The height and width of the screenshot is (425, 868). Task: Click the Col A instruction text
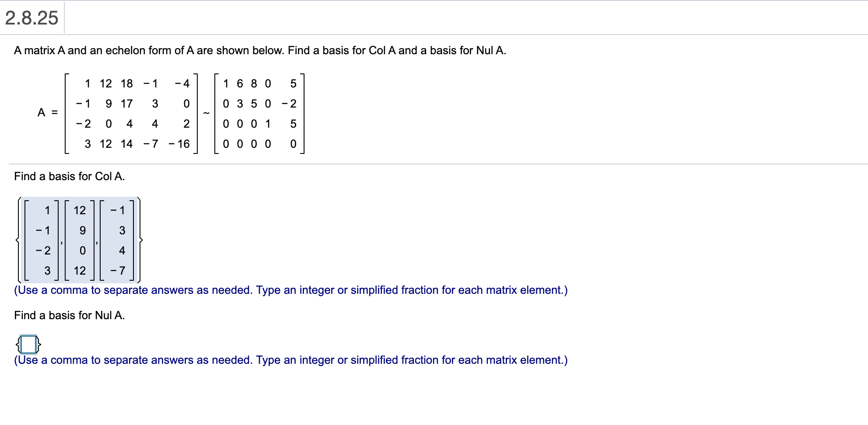tap(291, 290)
